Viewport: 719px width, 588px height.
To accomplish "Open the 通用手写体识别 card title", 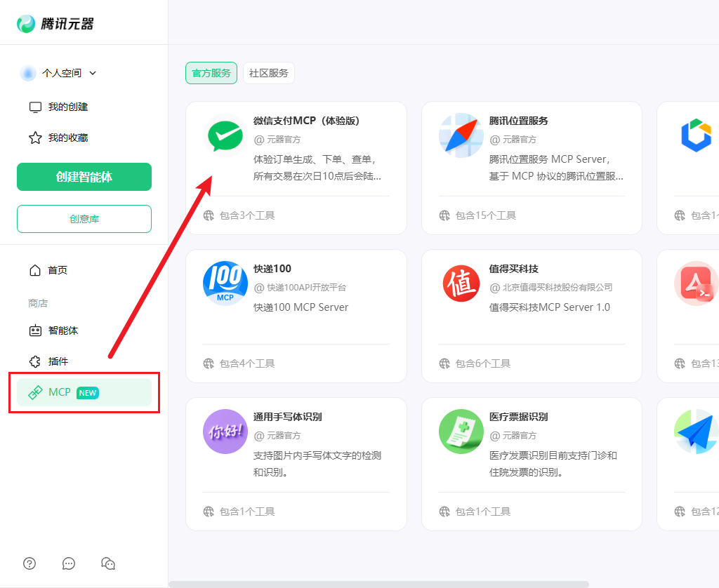I will pyautogui.click(x=287, y=417).
